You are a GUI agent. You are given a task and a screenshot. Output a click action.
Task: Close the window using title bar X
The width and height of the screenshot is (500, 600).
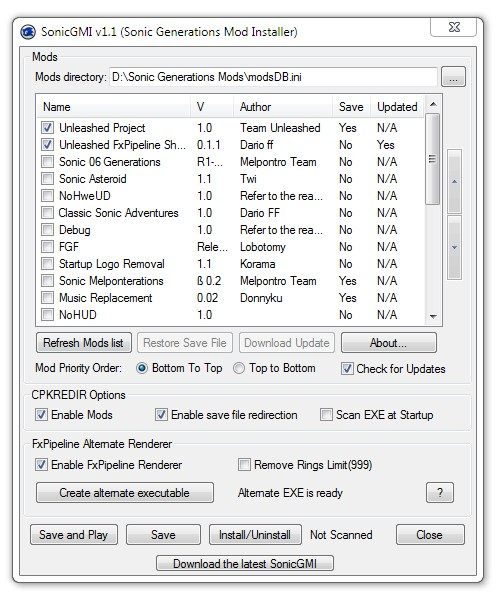[x=454, y=27]
